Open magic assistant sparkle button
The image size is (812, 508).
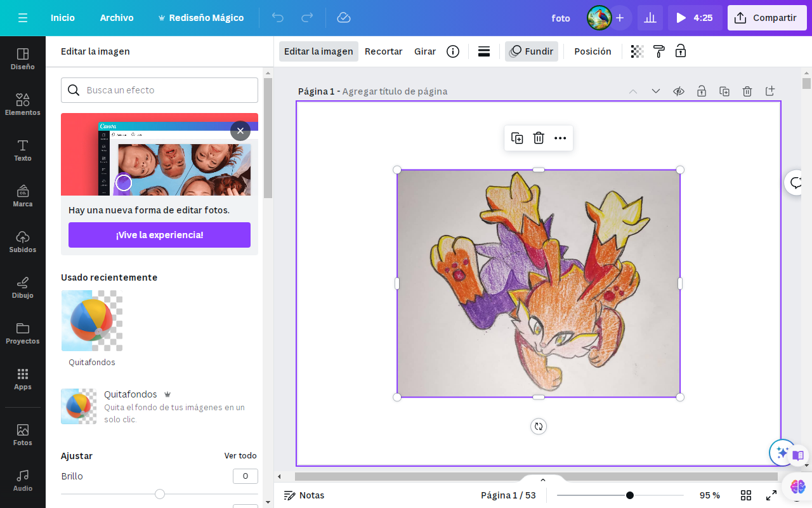(x=782, y=453)
